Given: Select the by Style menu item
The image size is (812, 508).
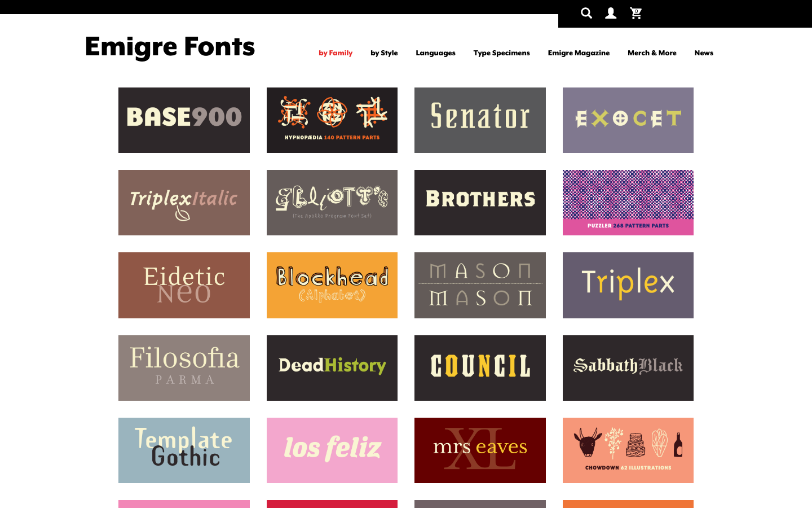Looking at the screenshot, I should (384, 53).
